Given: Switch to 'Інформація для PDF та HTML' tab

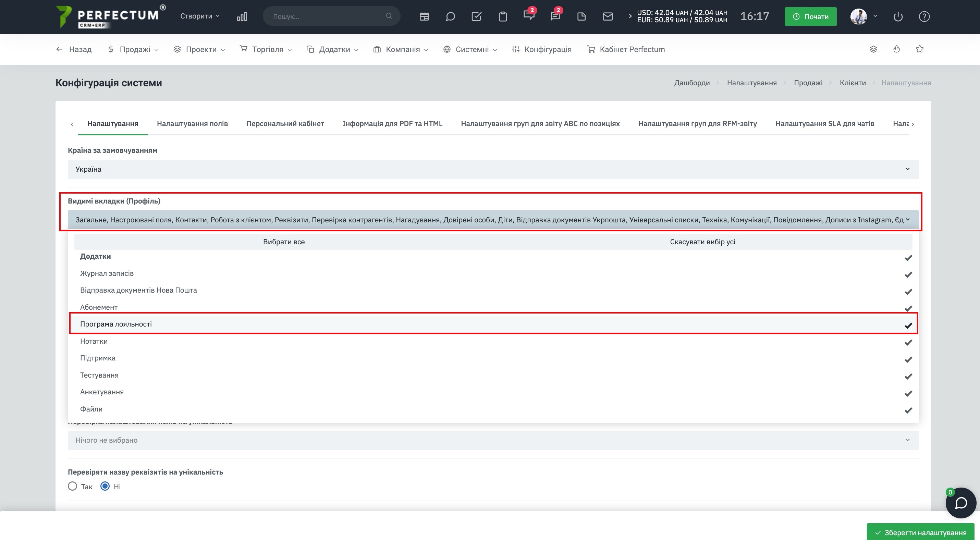Looking at the screenshot, I should [x=392, y=124].
